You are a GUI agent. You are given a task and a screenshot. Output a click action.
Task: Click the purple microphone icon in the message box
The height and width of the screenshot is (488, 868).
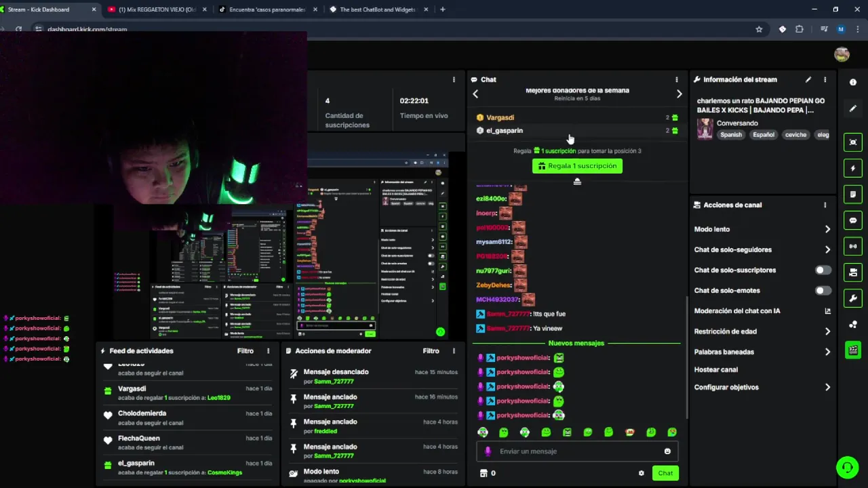488,451
